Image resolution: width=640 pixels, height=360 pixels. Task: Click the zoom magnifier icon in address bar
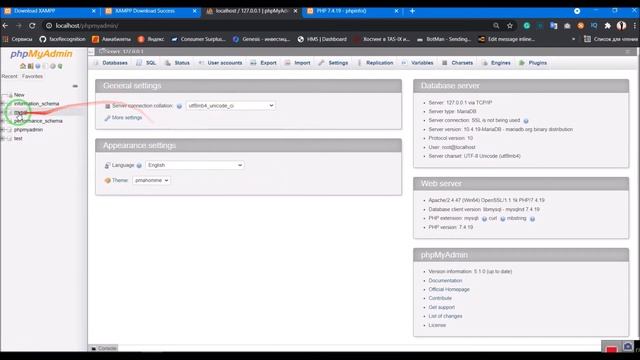[x=496, y=26]
